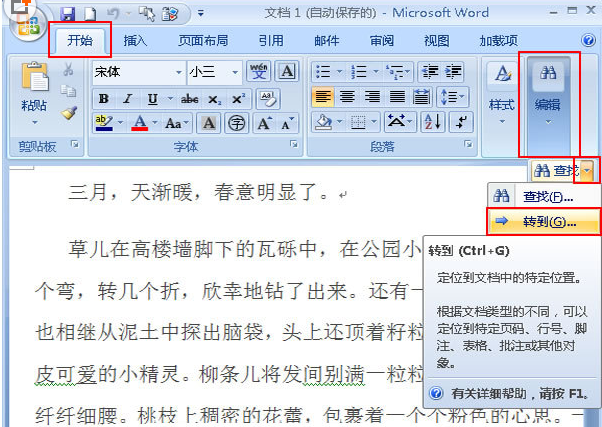Image resolution: width=602 pixels, height=427 pixels.
Task: Apply text highlight color
Action: [x=104, y=123]
